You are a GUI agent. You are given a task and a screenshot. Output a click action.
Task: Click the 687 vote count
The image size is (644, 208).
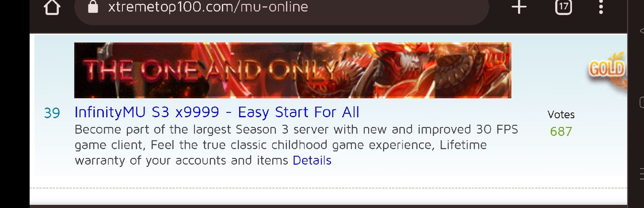click(x=561, y=131)
